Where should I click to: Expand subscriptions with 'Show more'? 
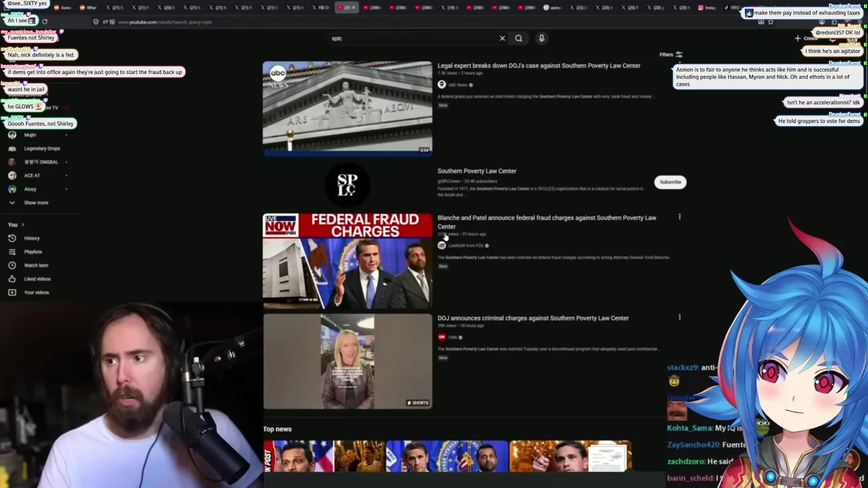[36, 203]
